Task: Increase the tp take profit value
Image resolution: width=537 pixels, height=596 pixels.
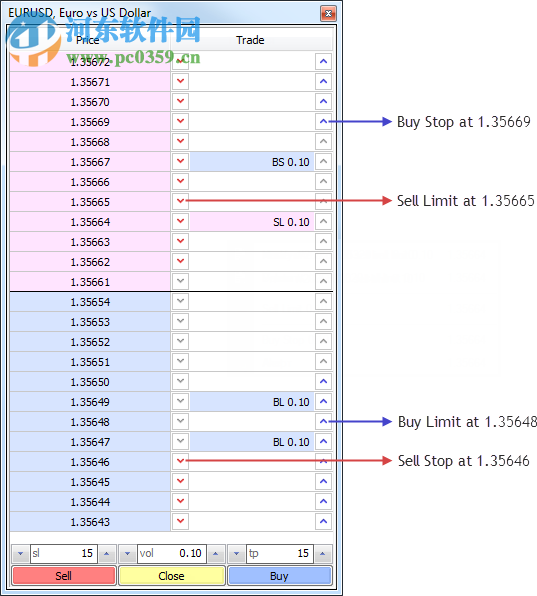Action: 323,554
